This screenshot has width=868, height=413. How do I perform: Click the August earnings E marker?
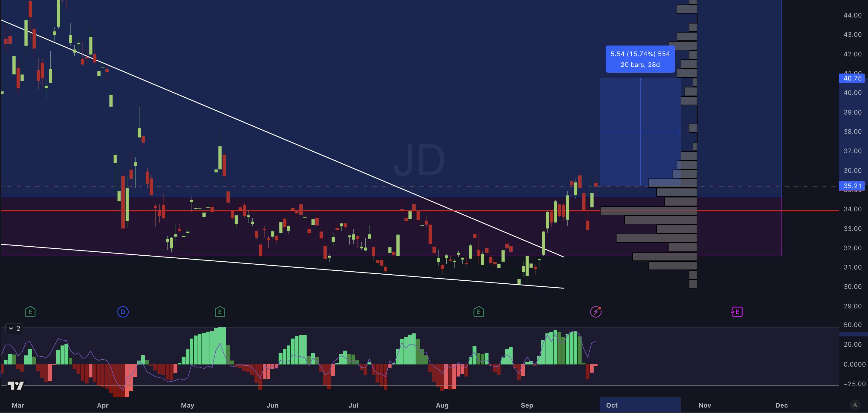tap(479, 311)
